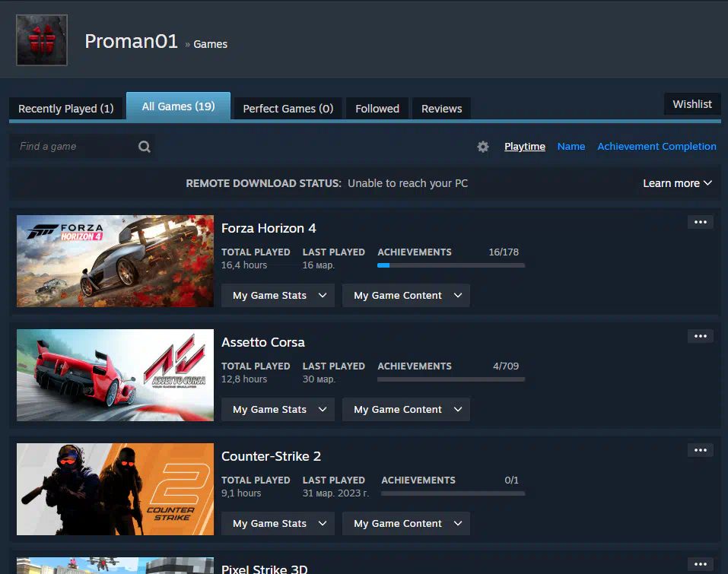Expand My Game Content for Forza Horizon 4
This screenshot has width=728, height=574.
click(405, 296)
